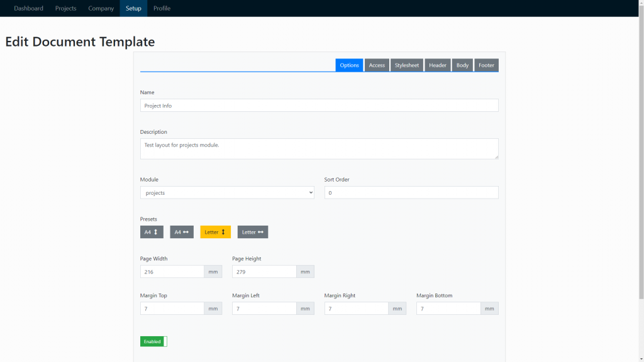Click the Description text area
The image size is (644, 362).
[x=319, y=148]
